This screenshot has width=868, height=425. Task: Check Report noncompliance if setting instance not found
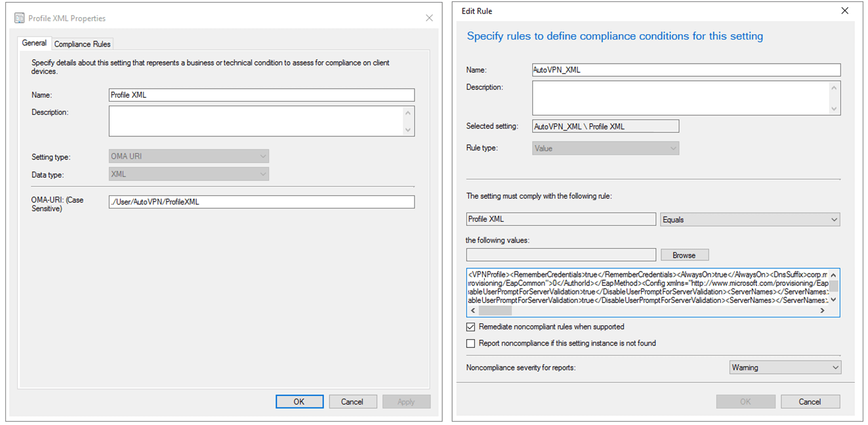click(471, 343)
